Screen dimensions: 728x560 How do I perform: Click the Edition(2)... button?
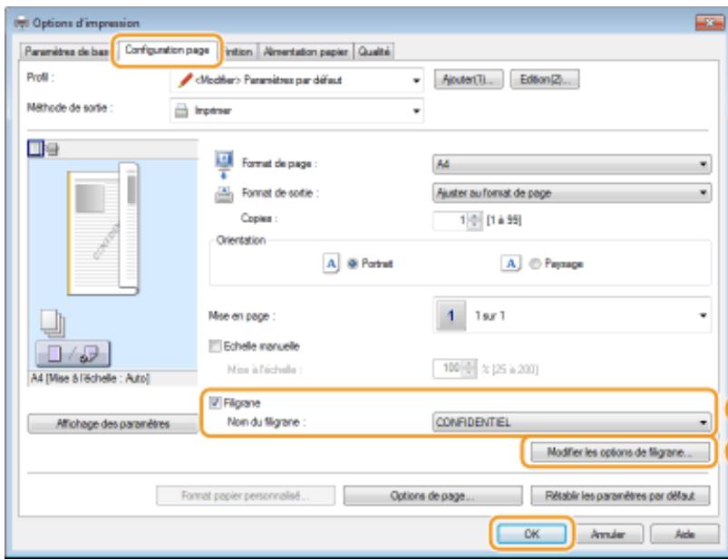click(x=545, y=80)
